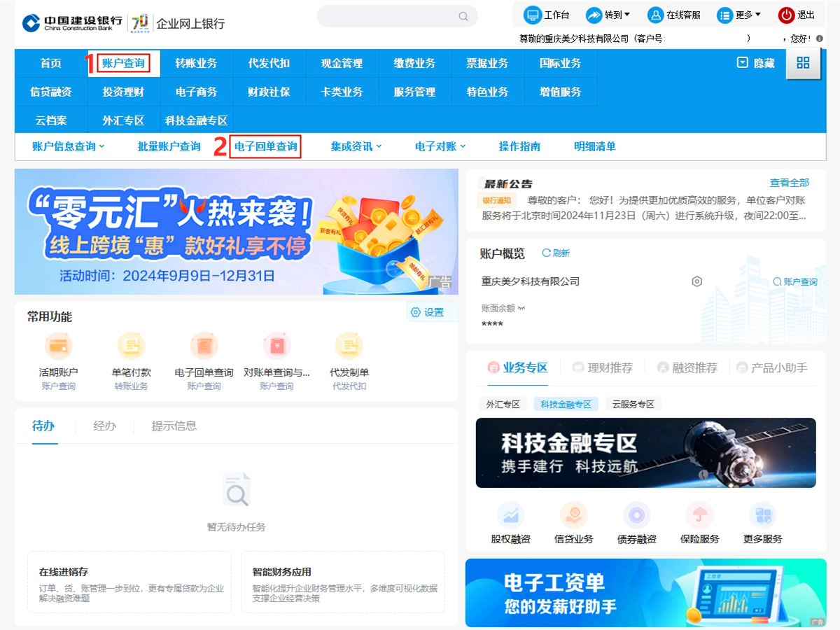Click the magnifier 账户查询 link in 账户概览
The height and width of the screenshot is (630, 840).
click(x=795, y=281)
